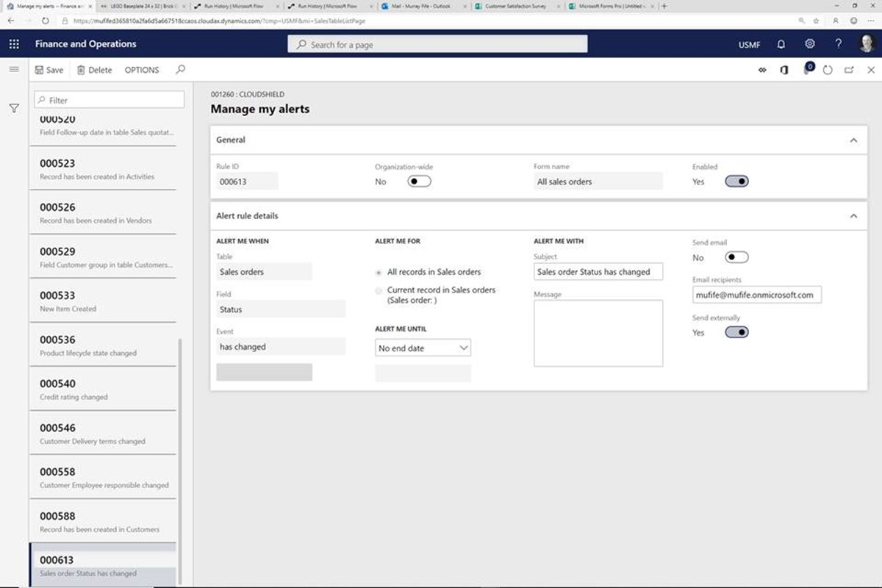The width and height of the screenshot is (882, 588).
Task: Toggle the Send email switch
Action: [x=736, y=257]
